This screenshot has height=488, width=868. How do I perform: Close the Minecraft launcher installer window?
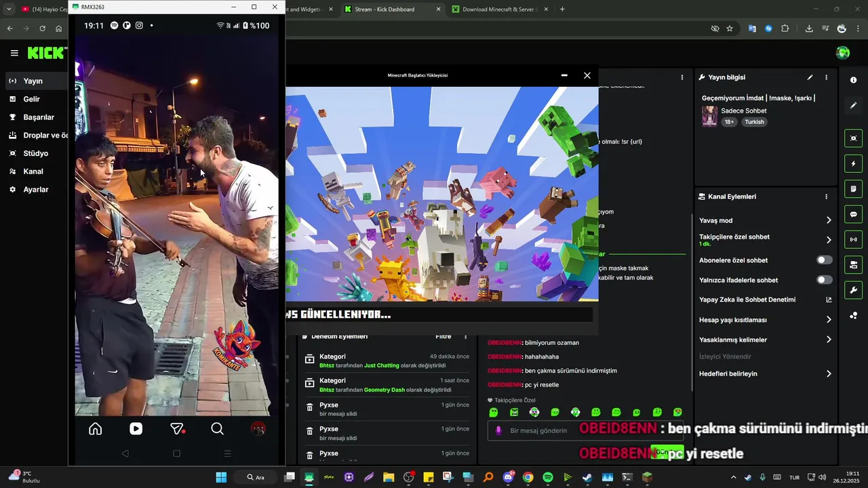click(x=587, y=75)
